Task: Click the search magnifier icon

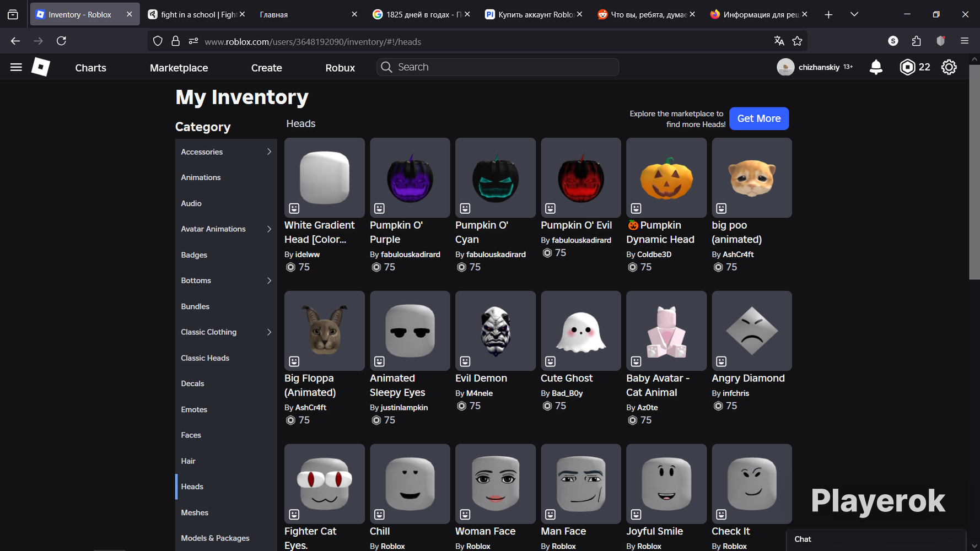Action: click(387, 67)
